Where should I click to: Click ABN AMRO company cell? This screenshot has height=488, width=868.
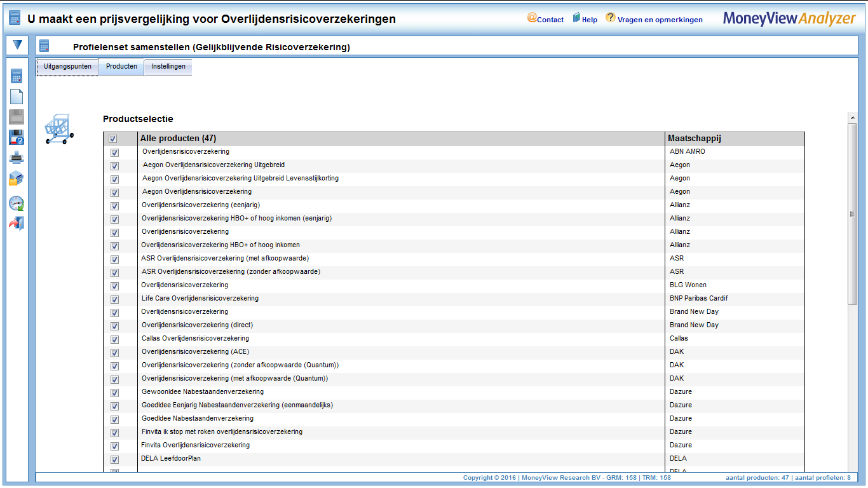tap(688, 151)
